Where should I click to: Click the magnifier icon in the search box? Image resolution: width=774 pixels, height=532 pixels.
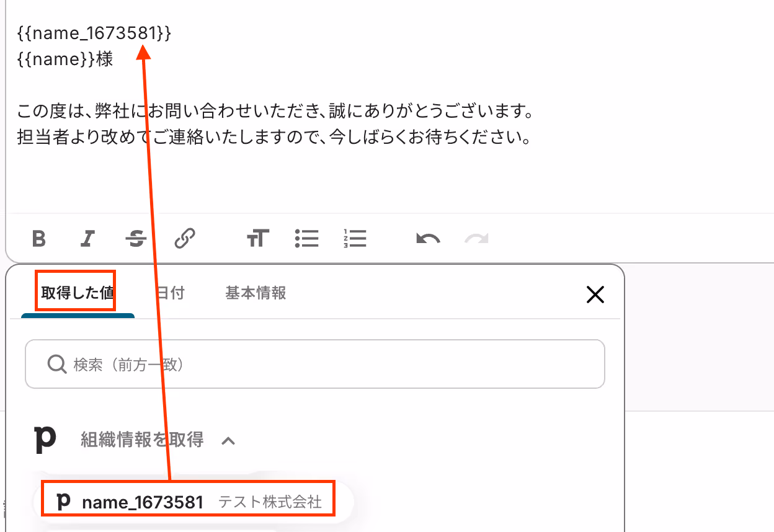click(x=56, y=365)
